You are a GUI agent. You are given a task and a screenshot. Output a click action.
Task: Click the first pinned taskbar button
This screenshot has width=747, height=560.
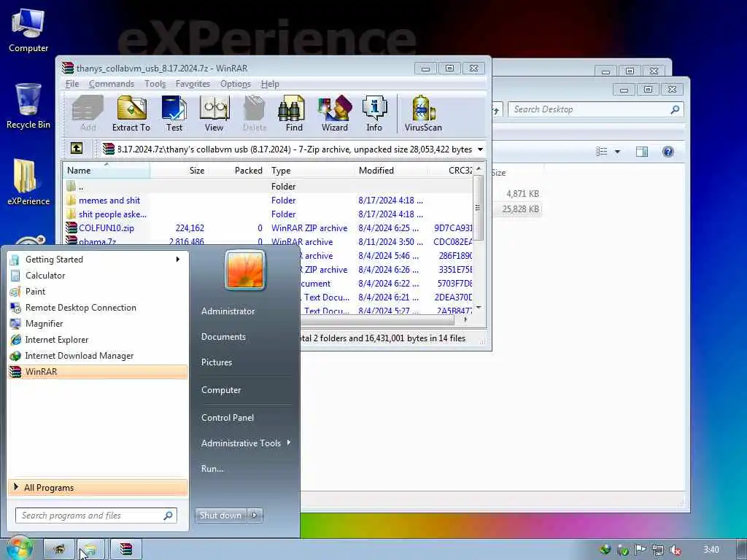[x=59, y=549]
